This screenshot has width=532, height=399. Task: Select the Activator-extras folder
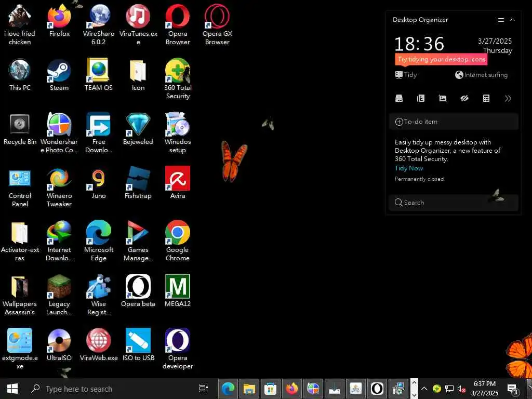pyautogui.click(x=20, y=241)
